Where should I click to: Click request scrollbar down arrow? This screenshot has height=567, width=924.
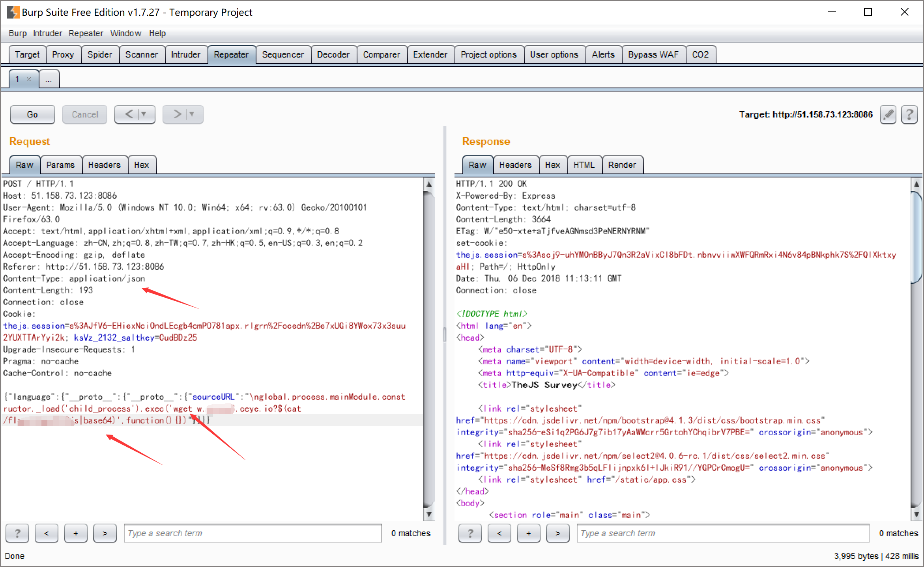point(429,514)
